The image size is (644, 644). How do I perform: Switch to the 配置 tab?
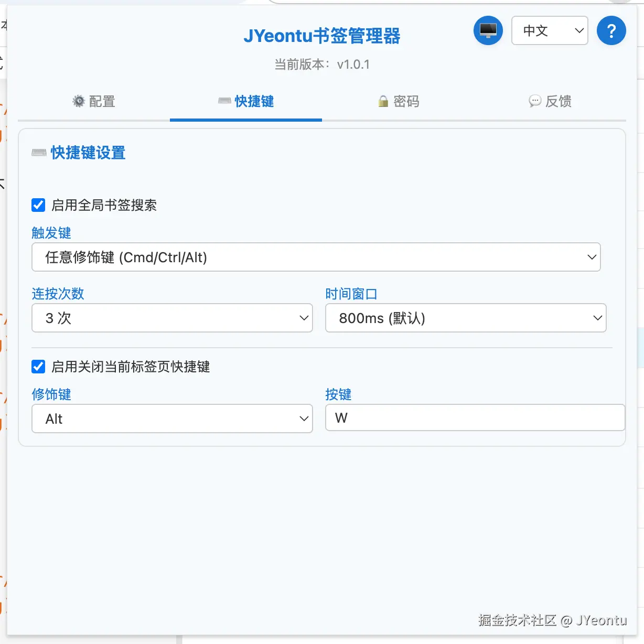tap(94, 101)
